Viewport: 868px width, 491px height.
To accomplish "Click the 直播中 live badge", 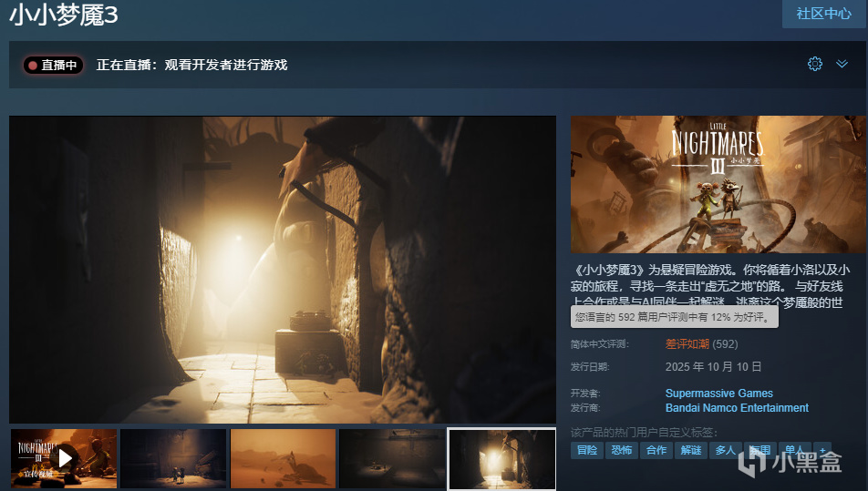I will (53, 66).
